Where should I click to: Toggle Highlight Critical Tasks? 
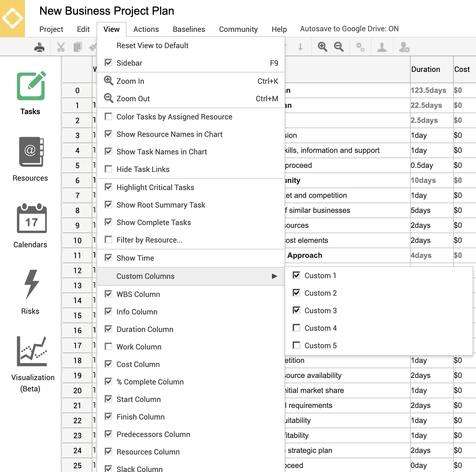108,187
